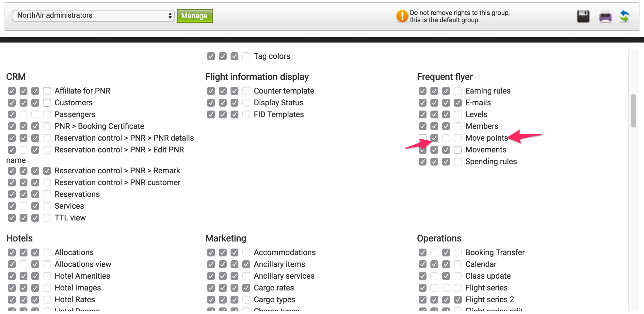Image resolution: width=644 pixels, height=314 pixels.
Task: Uncheck fourth checkbox for E-mails
Action: point(458,103)
